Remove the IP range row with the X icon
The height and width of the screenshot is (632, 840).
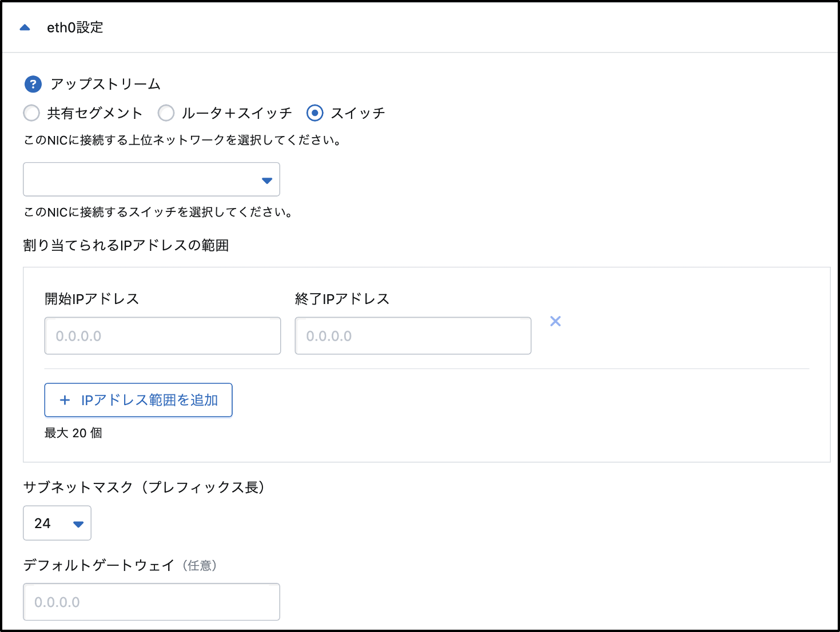(555, 321)
